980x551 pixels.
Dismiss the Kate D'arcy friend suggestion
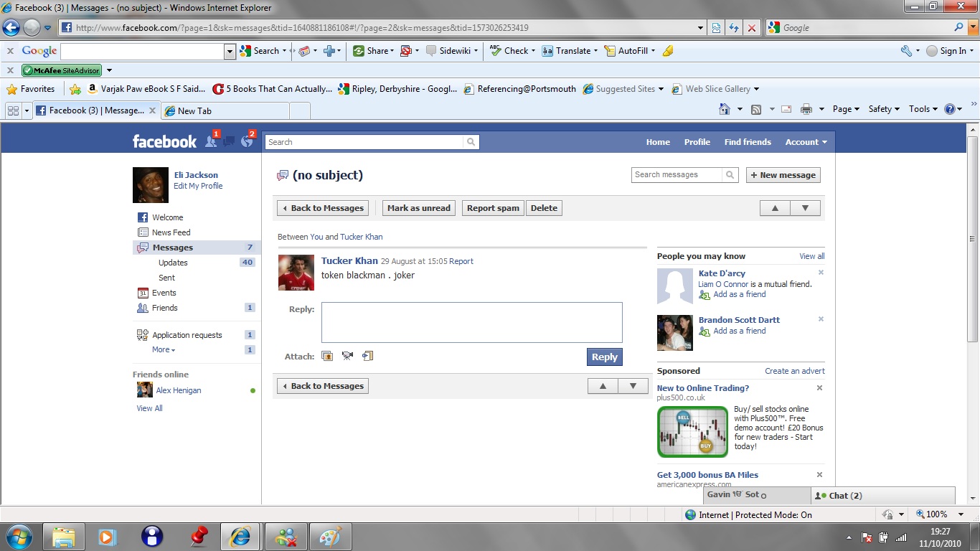coord(821,273)
